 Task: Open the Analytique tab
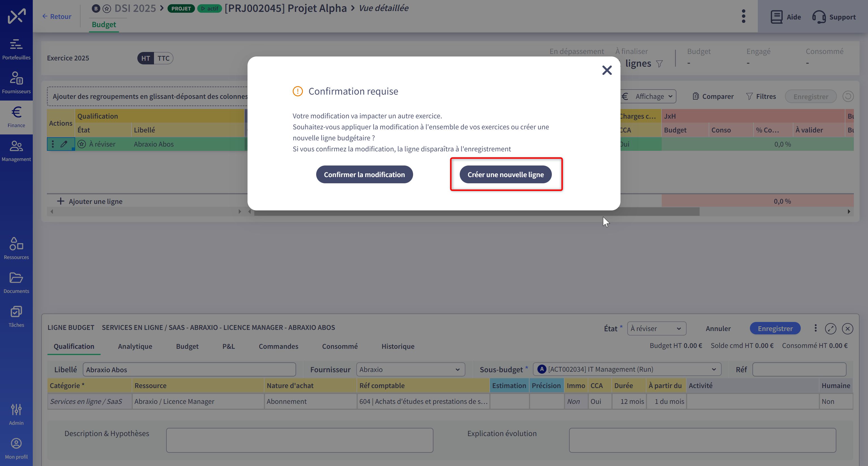click(135, 346)
